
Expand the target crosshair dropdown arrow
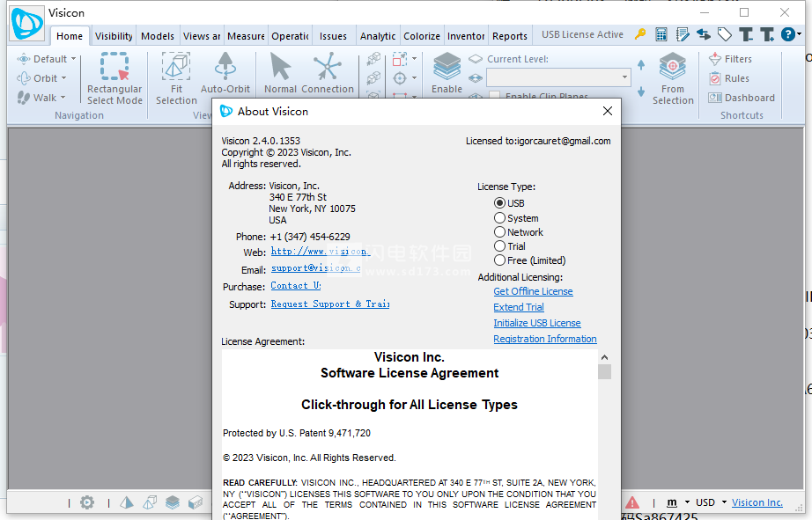pos(414,78)
